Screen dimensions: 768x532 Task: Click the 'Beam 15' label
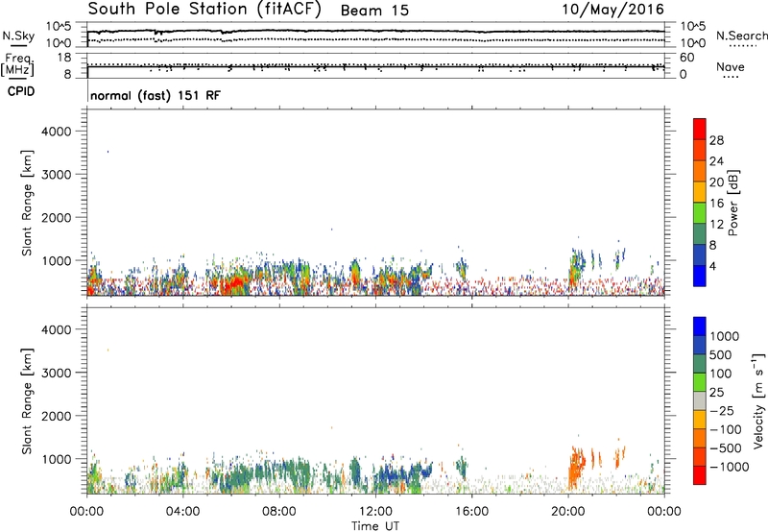(x=374, y=11)
